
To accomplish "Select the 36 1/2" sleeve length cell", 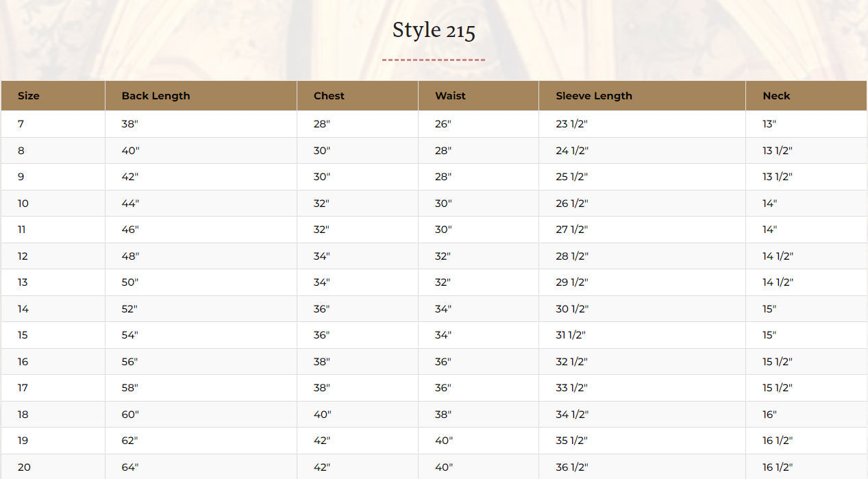I will pyautogui.click(x=571, y=467).
